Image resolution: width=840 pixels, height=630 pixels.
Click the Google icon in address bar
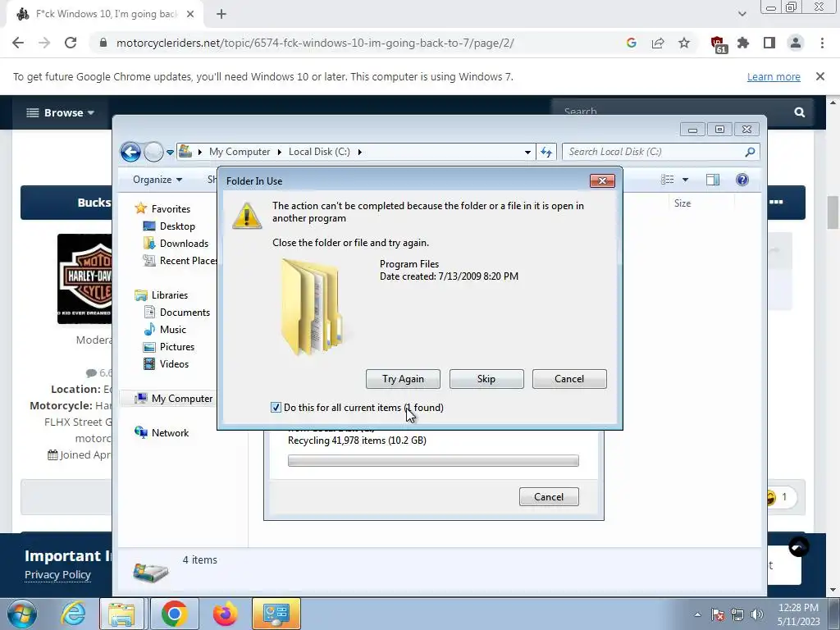click(x=631, y=43)
